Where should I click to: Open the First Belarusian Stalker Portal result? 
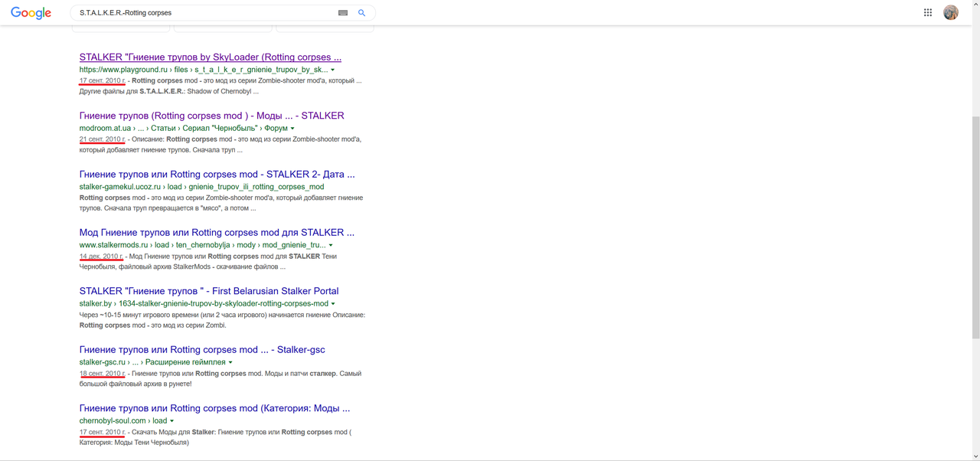(x=209, y=291)
